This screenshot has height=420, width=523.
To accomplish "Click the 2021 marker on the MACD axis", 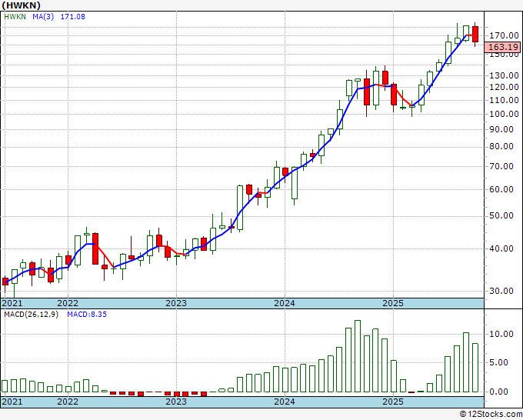I will [13, 402].
